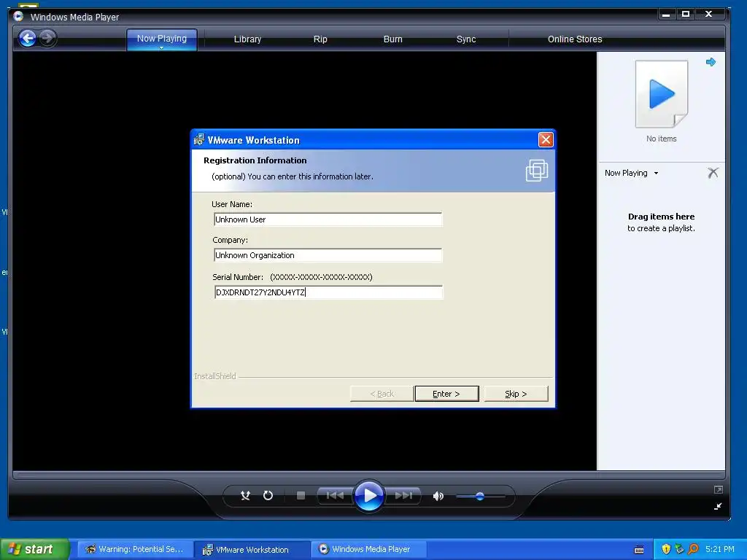Click the Skip > button
The image size is (747, 560).
[x=516, y=394]
